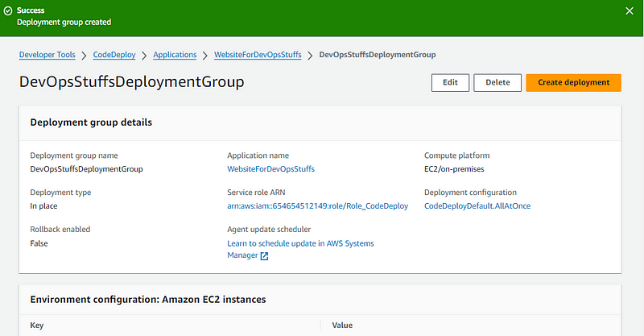Select the deployment group name value text
Viewport: 644px width, 336px height.
point(86,169)
